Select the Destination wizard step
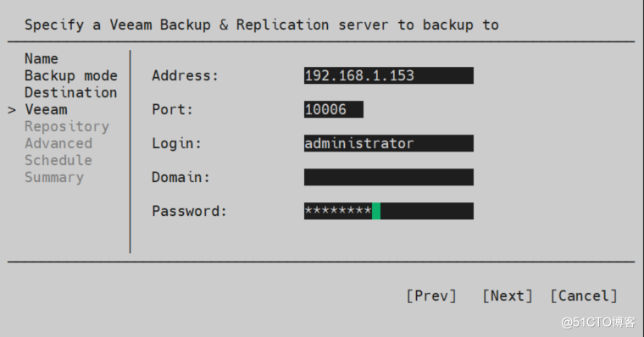 pos(71,93)
